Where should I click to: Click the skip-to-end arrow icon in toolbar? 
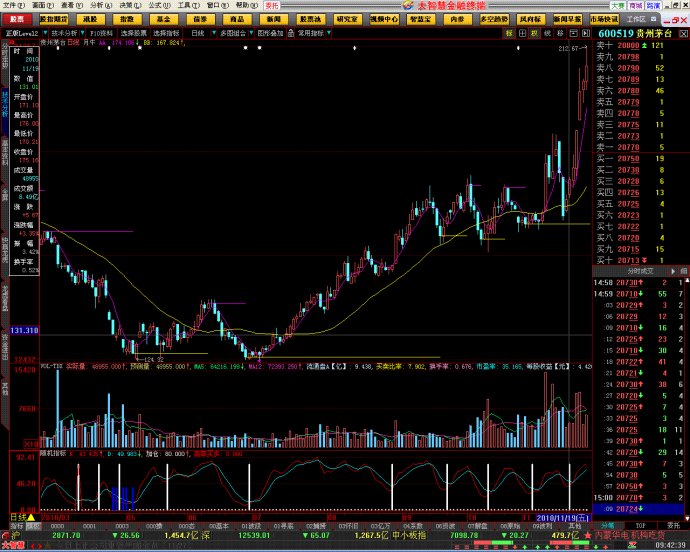click(x=586, y=33)
